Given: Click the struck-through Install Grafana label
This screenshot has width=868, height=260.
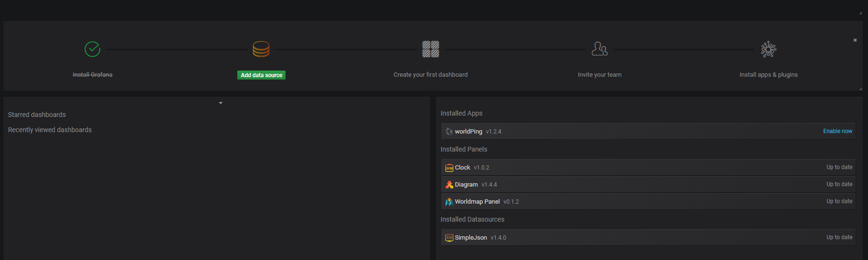Looking at the screenshot, I should pos(92,75).
